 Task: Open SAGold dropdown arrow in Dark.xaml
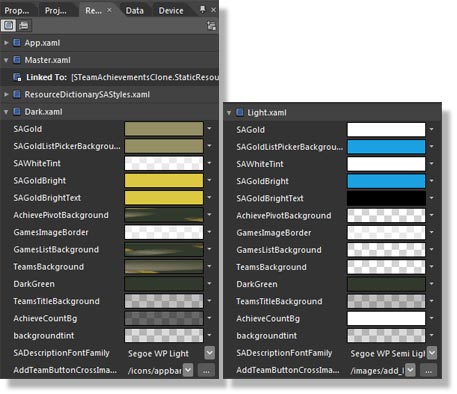tap(209, 128)
